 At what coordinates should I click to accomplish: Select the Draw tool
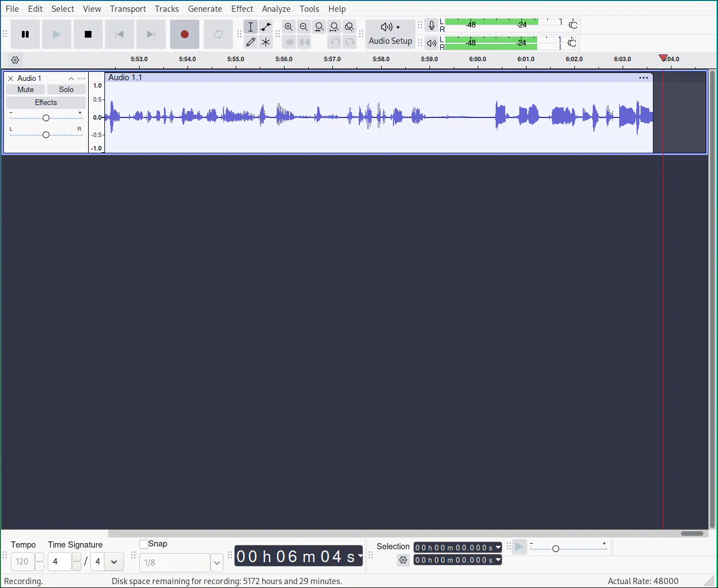pos(250,41)
